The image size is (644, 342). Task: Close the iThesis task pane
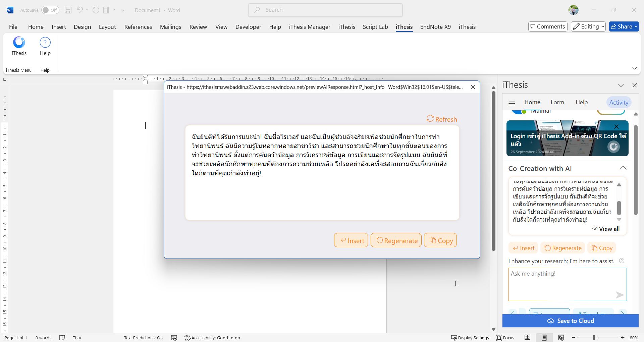634,85
